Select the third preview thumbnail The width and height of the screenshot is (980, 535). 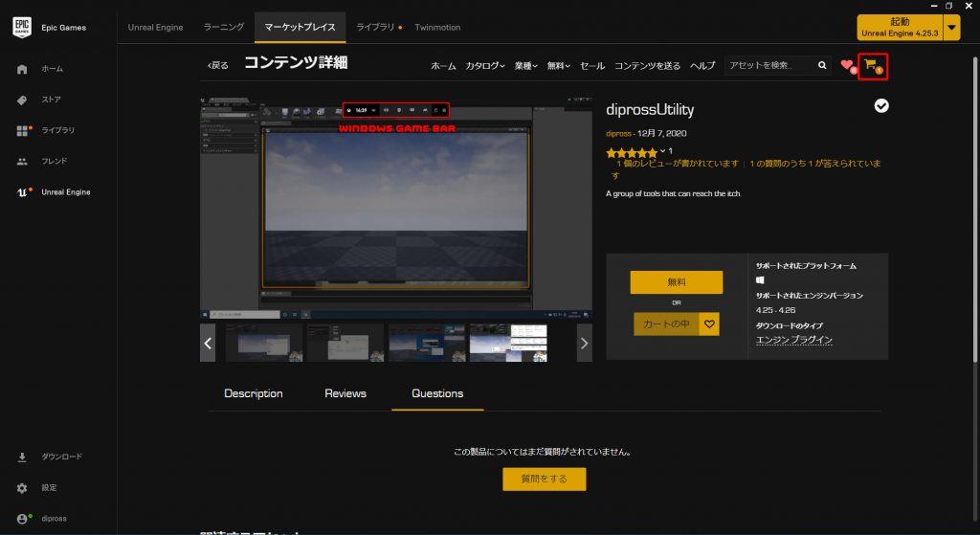[x=427, y=343]
